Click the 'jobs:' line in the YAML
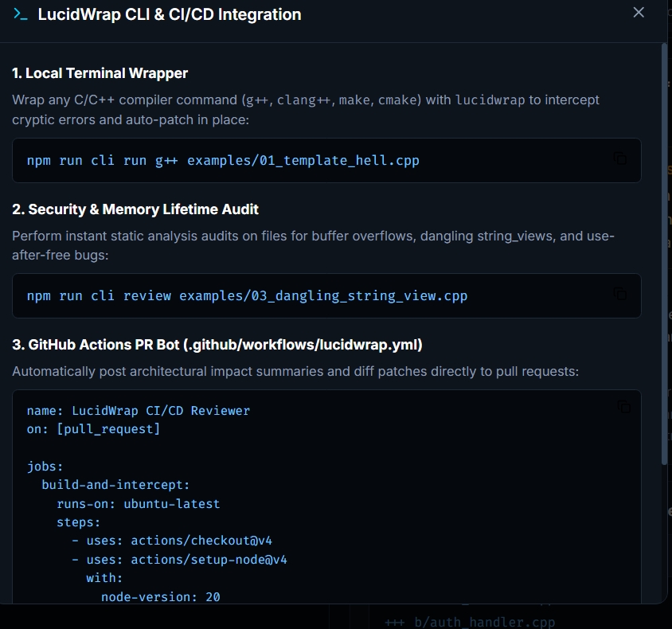Viewport: 672px width, 629px height. [45, 467]
